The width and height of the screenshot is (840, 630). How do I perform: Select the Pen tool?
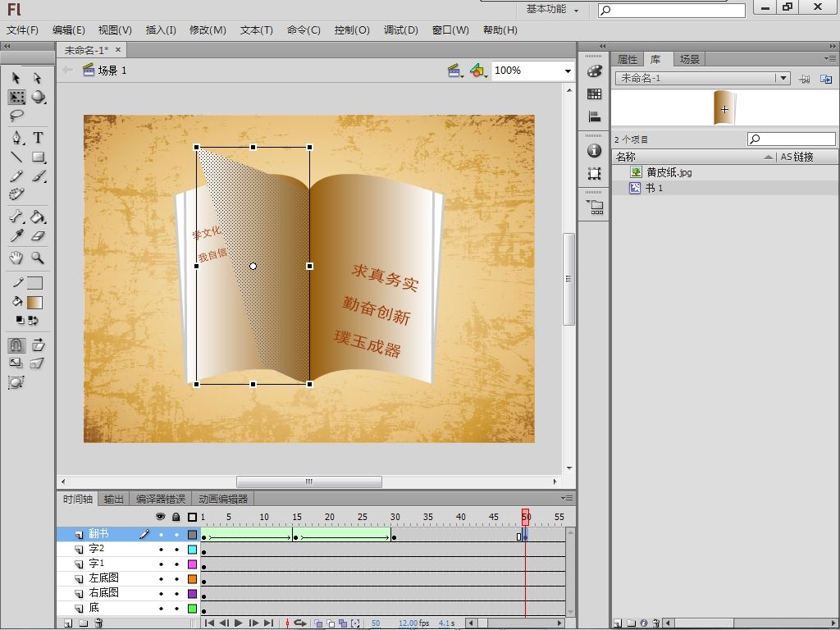(16, 138)
